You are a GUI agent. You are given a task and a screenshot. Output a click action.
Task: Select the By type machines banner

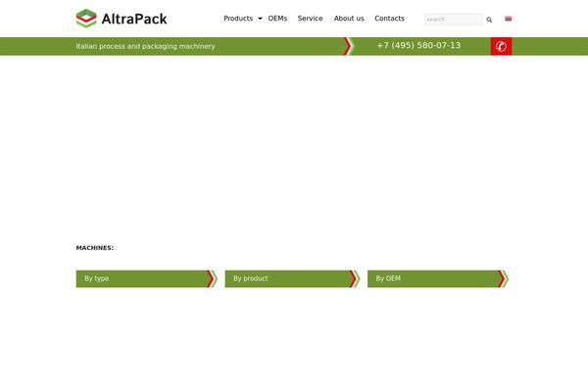point(147,278)
